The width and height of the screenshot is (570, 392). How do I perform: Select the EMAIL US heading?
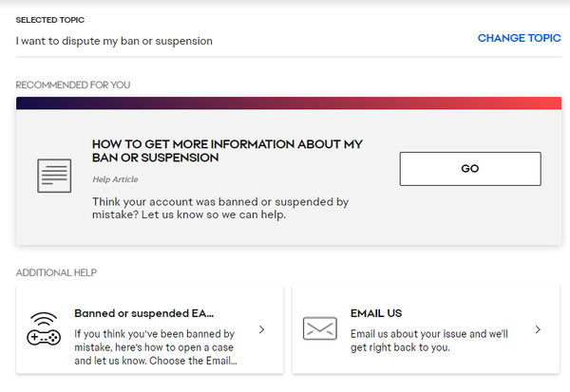(x=378, y=312)
